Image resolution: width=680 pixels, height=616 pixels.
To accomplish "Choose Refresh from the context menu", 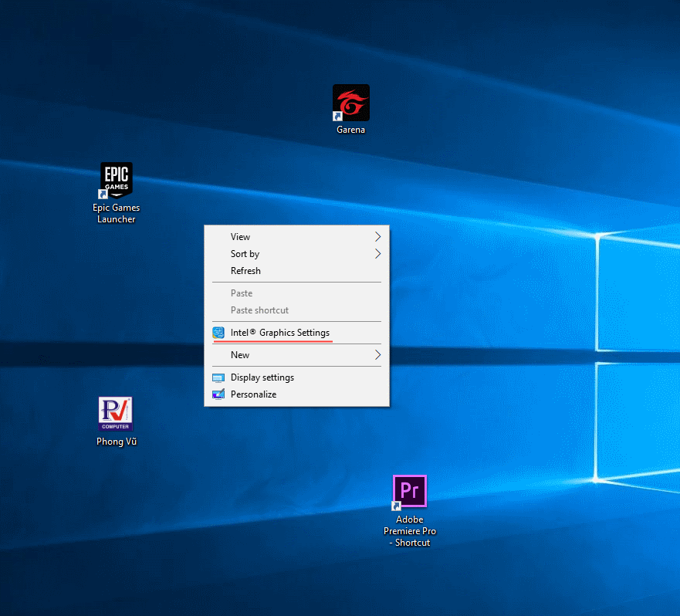I will click(x=245, y=271).
